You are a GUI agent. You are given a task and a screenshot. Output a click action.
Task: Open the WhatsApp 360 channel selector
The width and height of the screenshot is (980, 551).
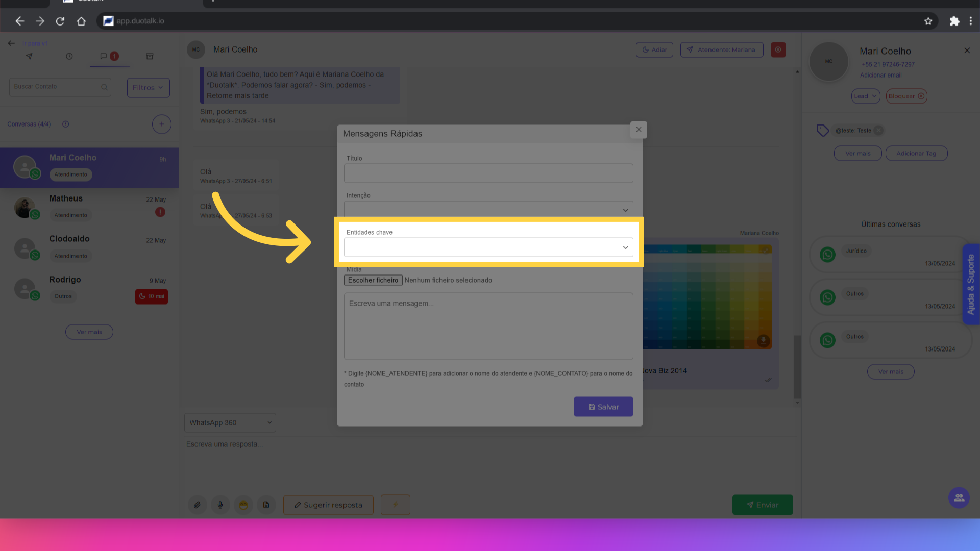coord(230,423)
